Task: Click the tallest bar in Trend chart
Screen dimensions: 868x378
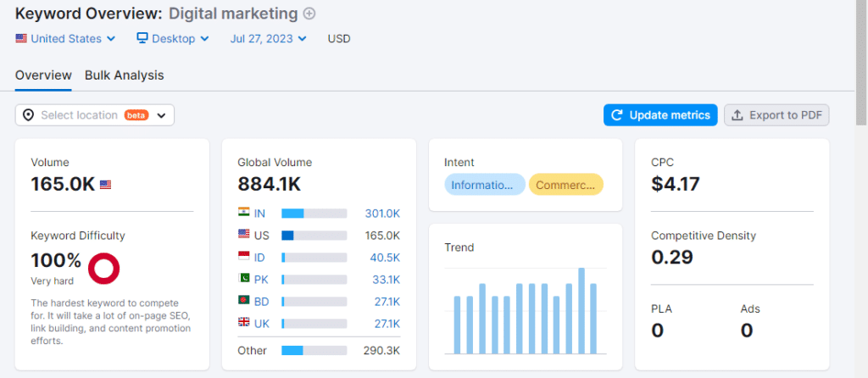Action: (581, 311)
